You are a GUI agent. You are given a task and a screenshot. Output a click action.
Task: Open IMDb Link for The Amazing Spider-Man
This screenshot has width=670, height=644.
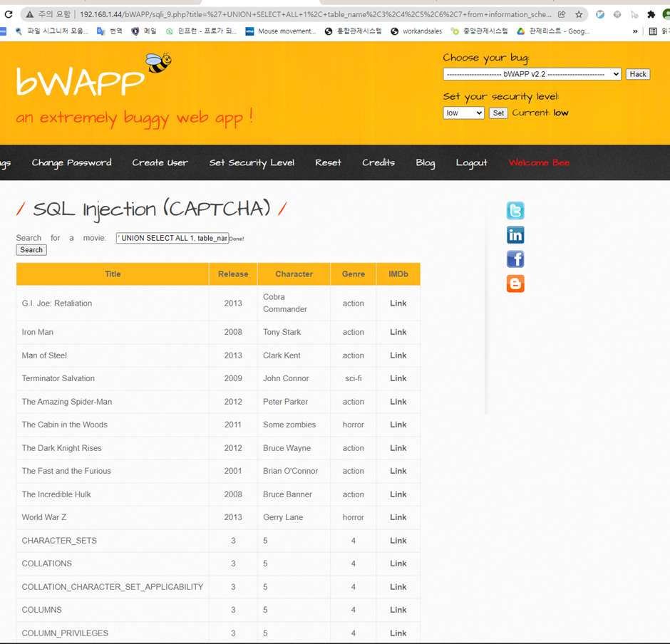(x=398, y=402)
